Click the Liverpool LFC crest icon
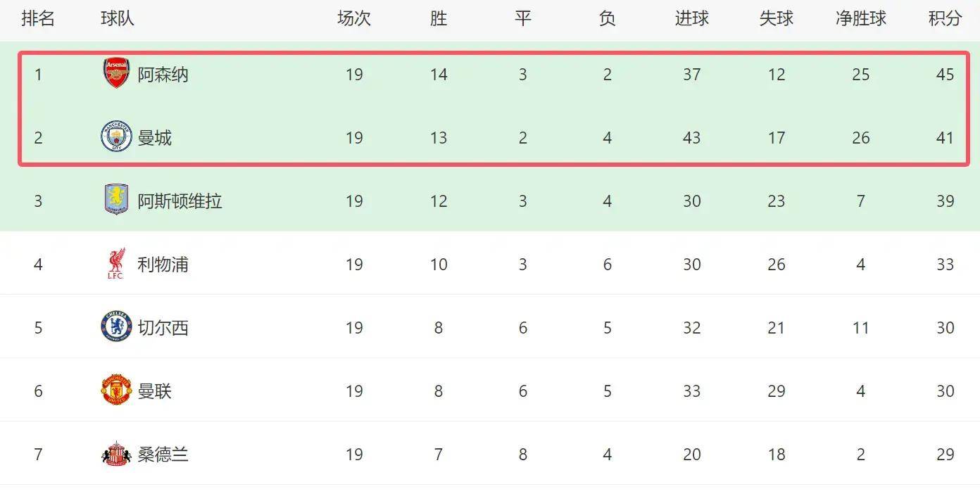The width and height of the screenshot is (980, 494). click(x=116, y=264)
